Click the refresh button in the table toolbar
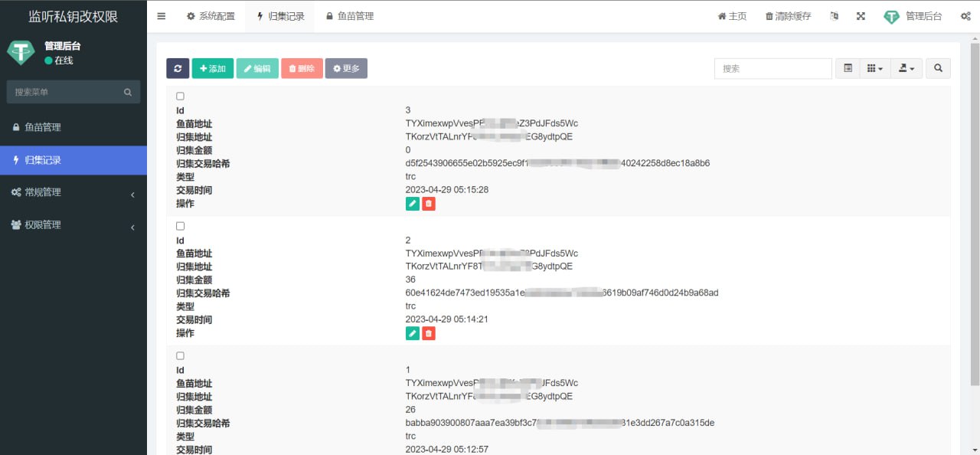This screenshot has height=455, width=980. 178,68
